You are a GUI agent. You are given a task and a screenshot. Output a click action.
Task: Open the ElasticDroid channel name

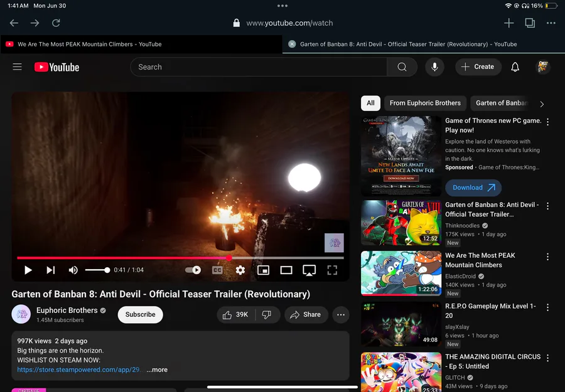tap(461, 277)
